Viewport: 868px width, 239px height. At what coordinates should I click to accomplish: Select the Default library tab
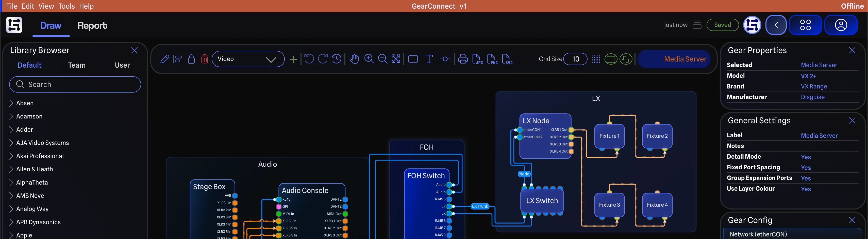click(30, 65)
